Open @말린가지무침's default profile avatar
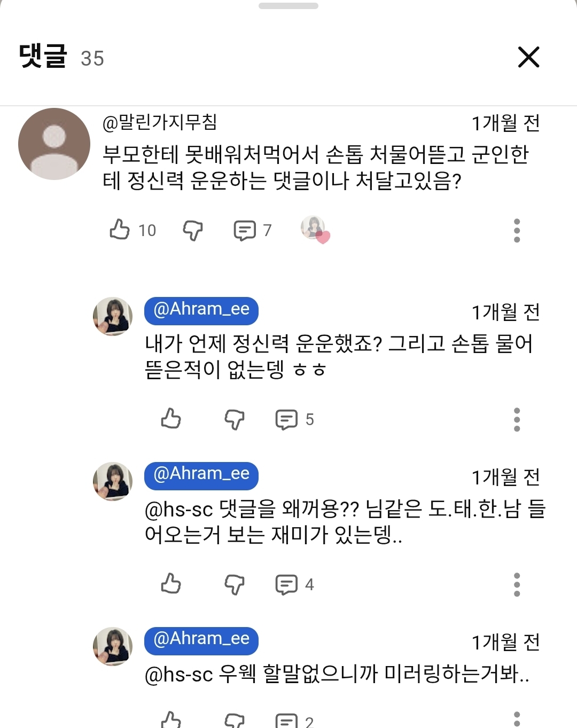 54,144
